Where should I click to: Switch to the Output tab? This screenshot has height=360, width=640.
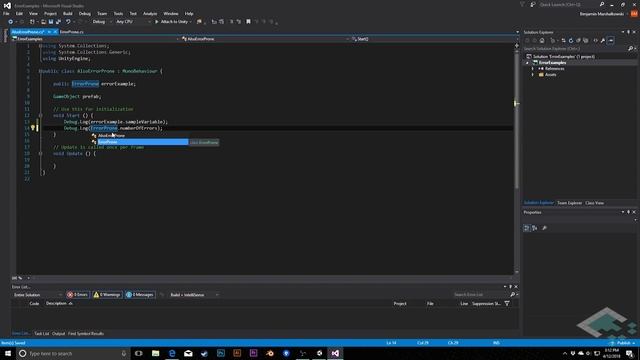pos(58,334)
